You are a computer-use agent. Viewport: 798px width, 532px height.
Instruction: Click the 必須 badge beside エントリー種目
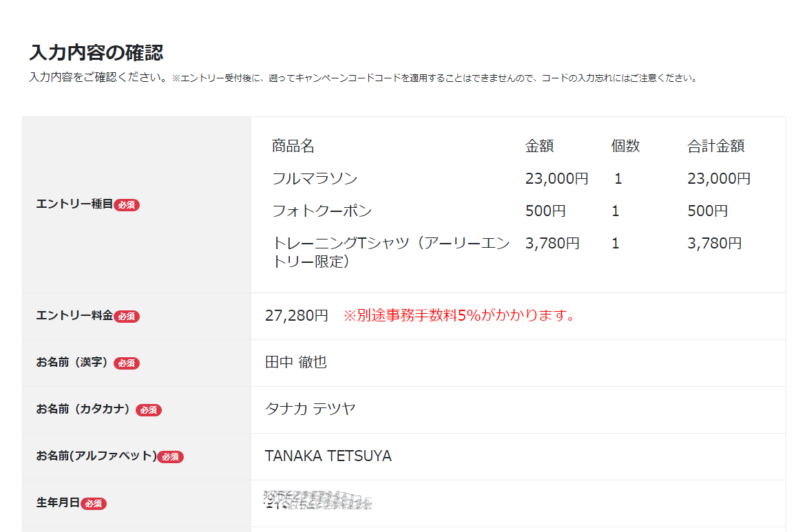127,205
